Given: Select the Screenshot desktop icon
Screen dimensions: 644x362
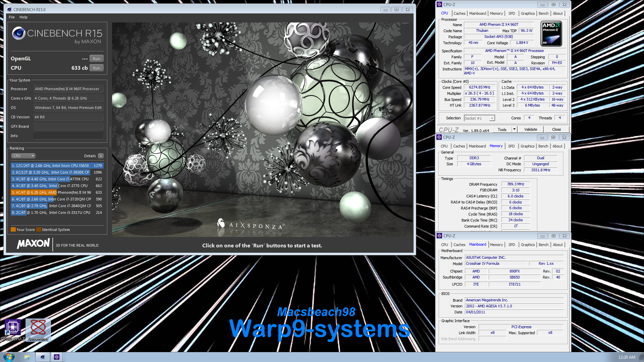Looking at the screenshot, I should click(38, 330).
